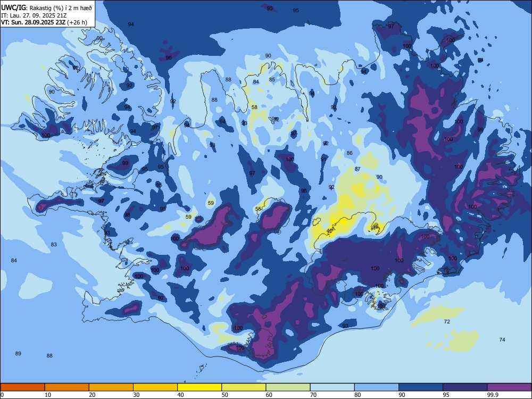The width and height of the screenshot is (532, 399).
Task: Choose the dark blue 90–95 legend swatch
Action: click(x=421, y=387)
